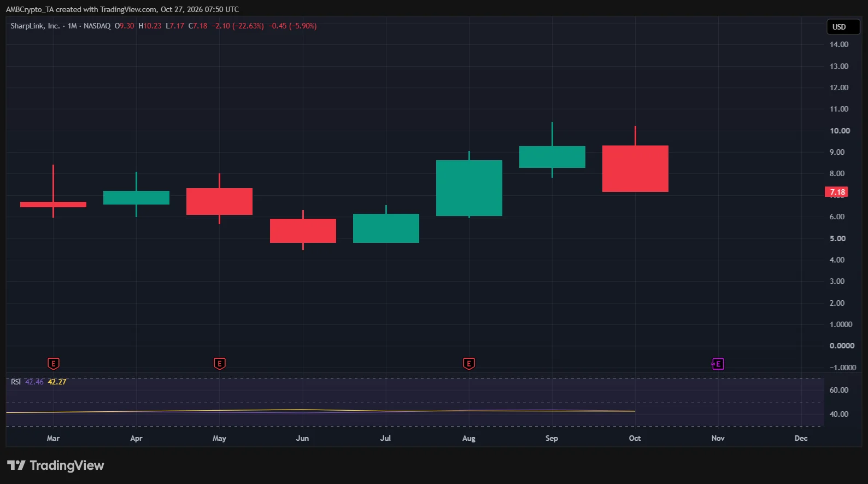
Task: Click the −0.45 (−5.90%) change value
Action: pos(292,26)
